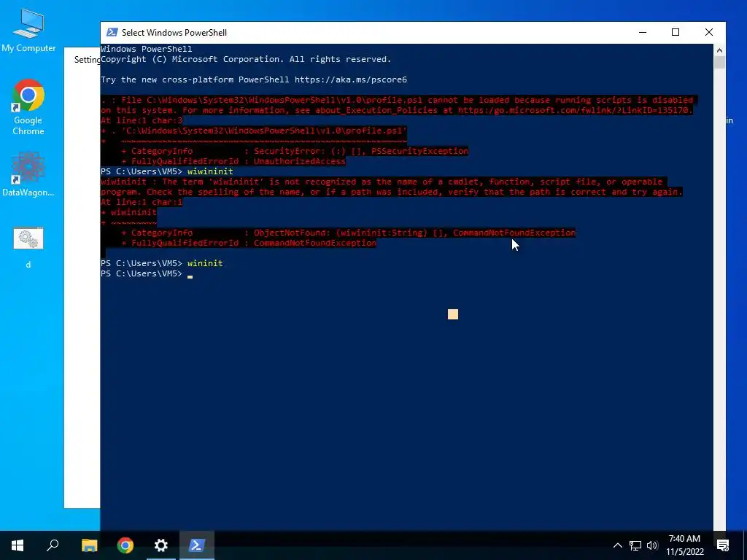The height and width of the screenshot is (560, 747).
Task: Open the DataWagon desktop shortcut
Action: (28, 174)
